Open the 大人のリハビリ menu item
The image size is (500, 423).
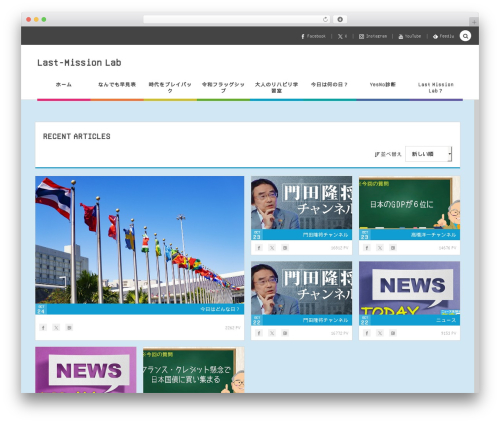pyautogui.click(x=276, y=87)
